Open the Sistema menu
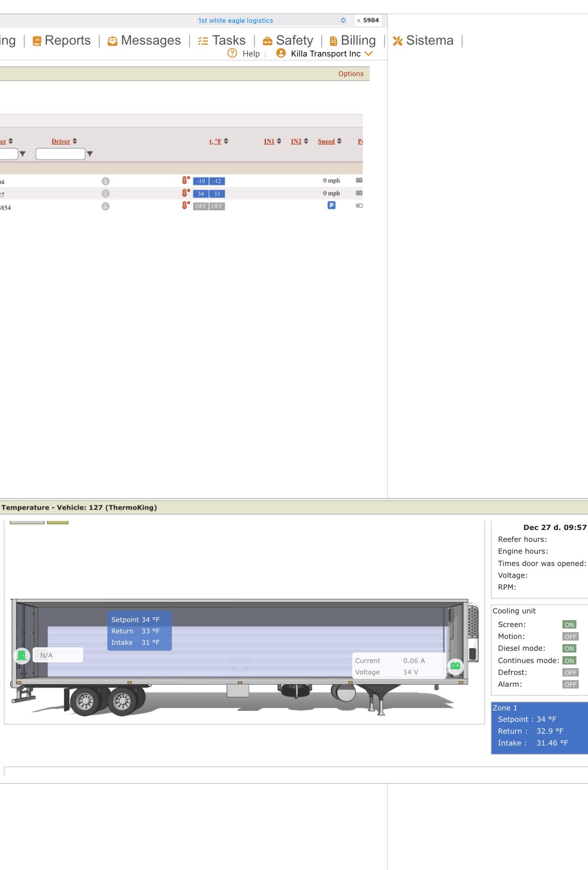 coord(423,41)
